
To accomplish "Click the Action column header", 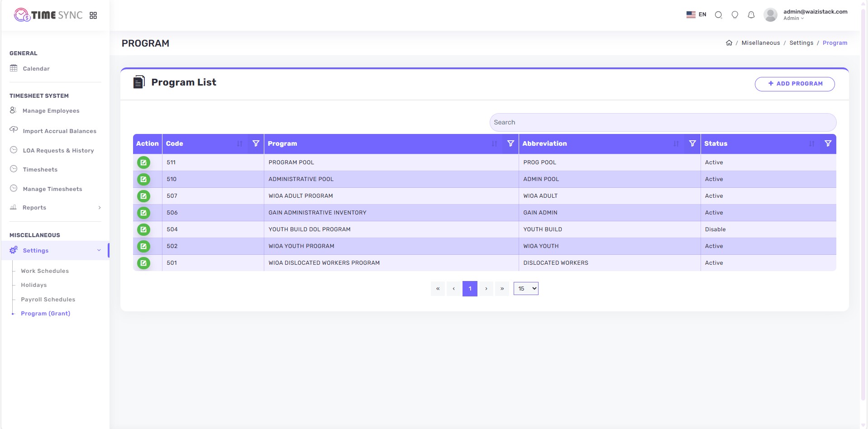I will point(148,143).
